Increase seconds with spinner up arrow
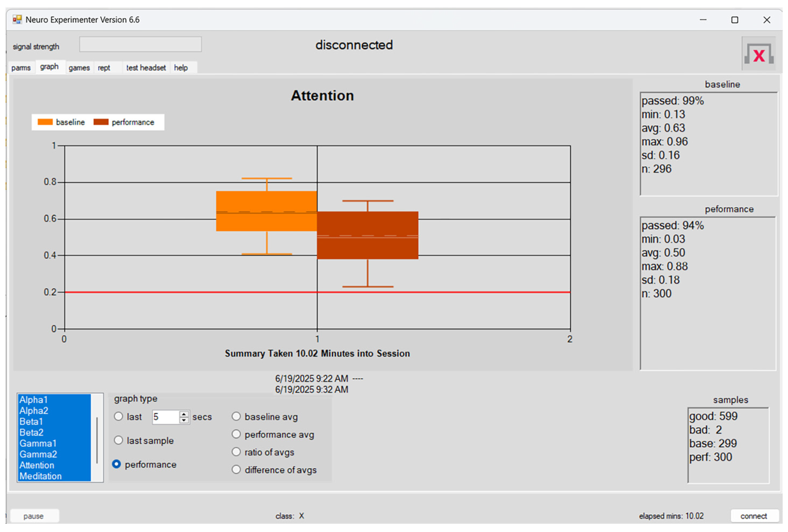This screenshot has height=532, width=788. (x=184, y=414)
